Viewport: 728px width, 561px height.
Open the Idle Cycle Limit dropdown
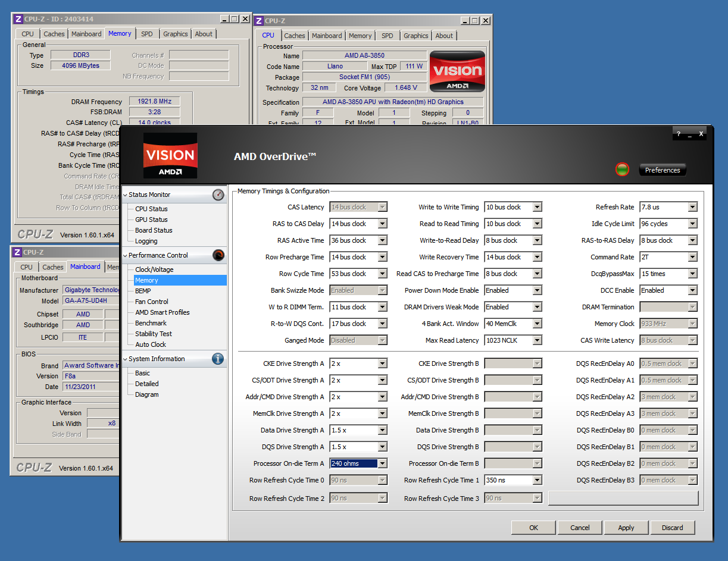692,224
